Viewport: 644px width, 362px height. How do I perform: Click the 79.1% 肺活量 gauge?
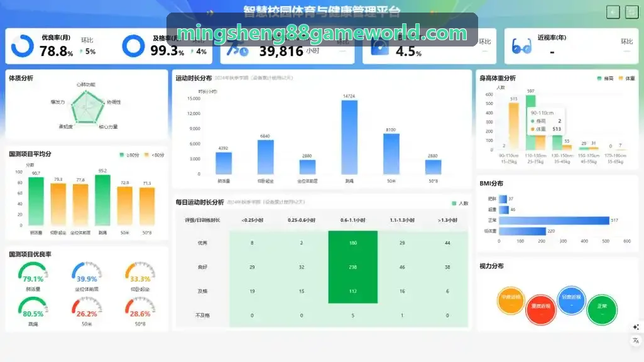pos(33,272)
